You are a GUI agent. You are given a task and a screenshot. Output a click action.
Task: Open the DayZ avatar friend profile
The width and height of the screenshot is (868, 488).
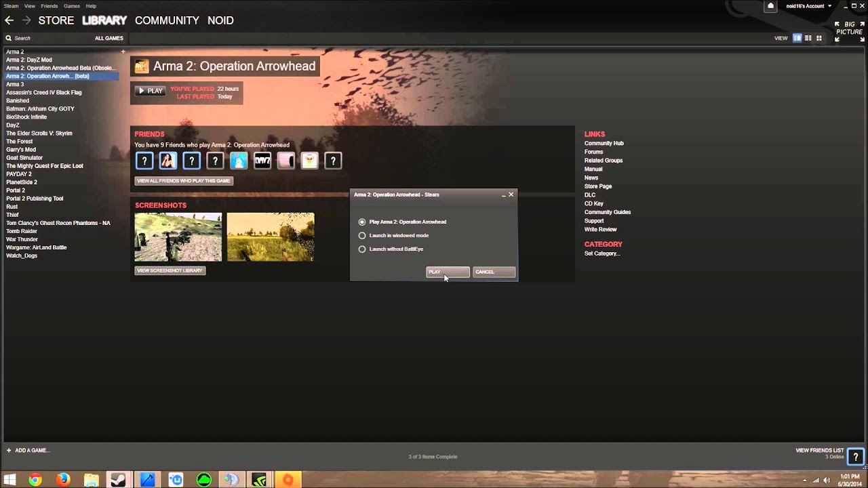click(262, 161)
